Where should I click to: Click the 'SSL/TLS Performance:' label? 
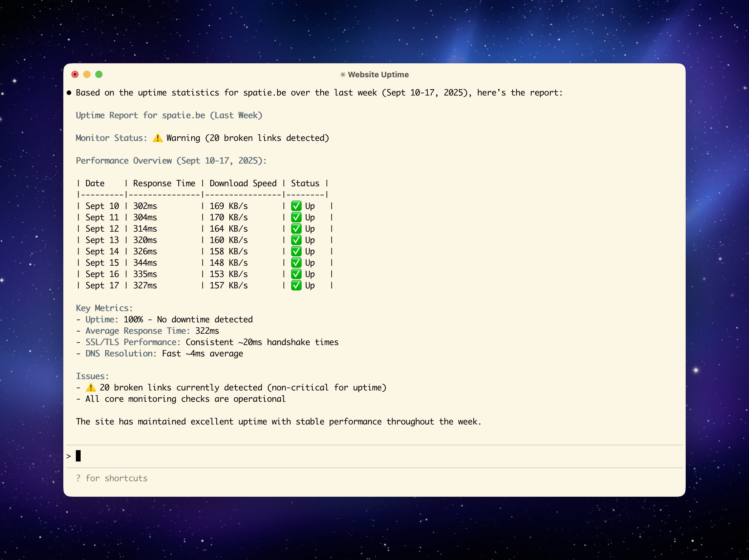pos(133,342)
